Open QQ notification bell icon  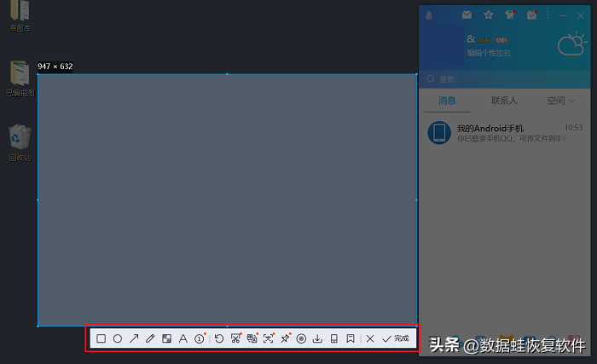tap(429, 15)
